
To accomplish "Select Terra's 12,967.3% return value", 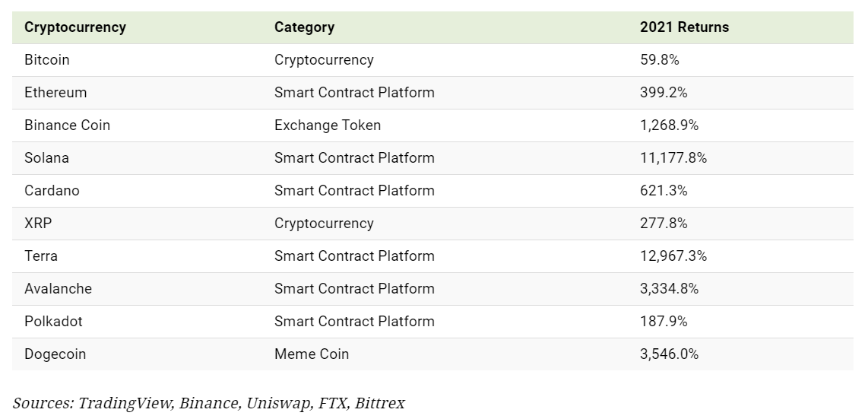I will point(673,256).
